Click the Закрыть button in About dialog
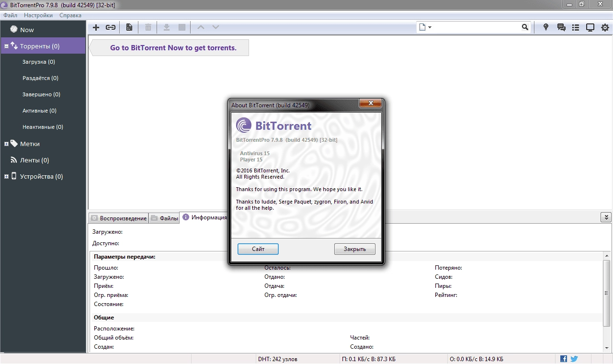The height and width of the screenshot is (364, 613). pos(355,249)
